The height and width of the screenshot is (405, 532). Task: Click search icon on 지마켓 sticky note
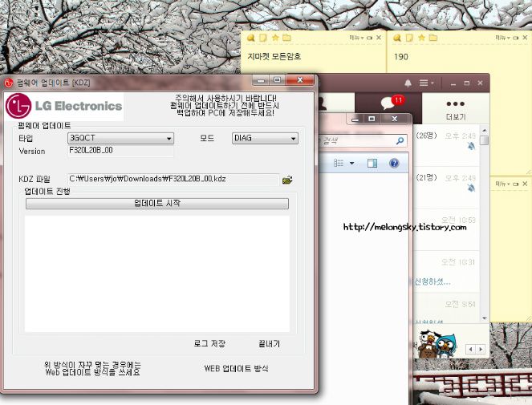tap(250, 38)
